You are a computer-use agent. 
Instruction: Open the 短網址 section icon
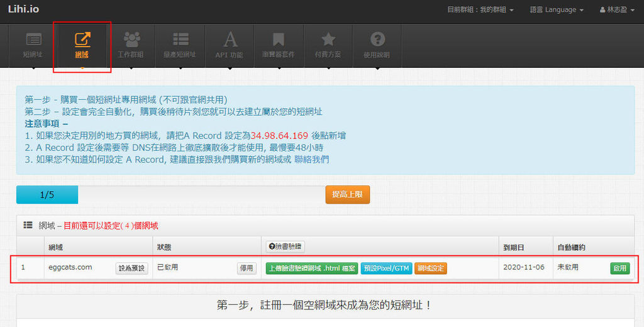[x=33, y=40]
